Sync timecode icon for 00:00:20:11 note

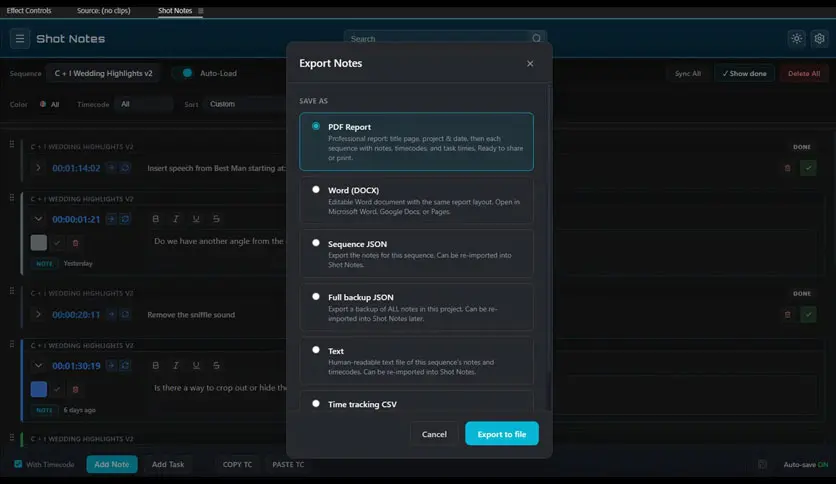click(125, 314)
